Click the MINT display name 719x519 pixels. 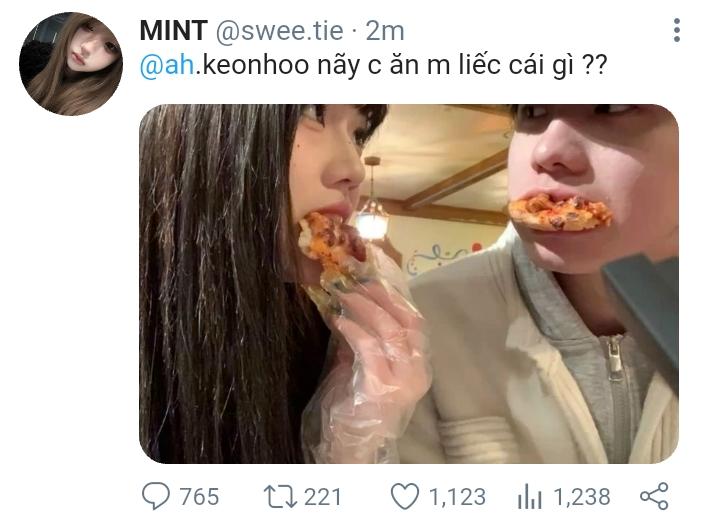172,31
